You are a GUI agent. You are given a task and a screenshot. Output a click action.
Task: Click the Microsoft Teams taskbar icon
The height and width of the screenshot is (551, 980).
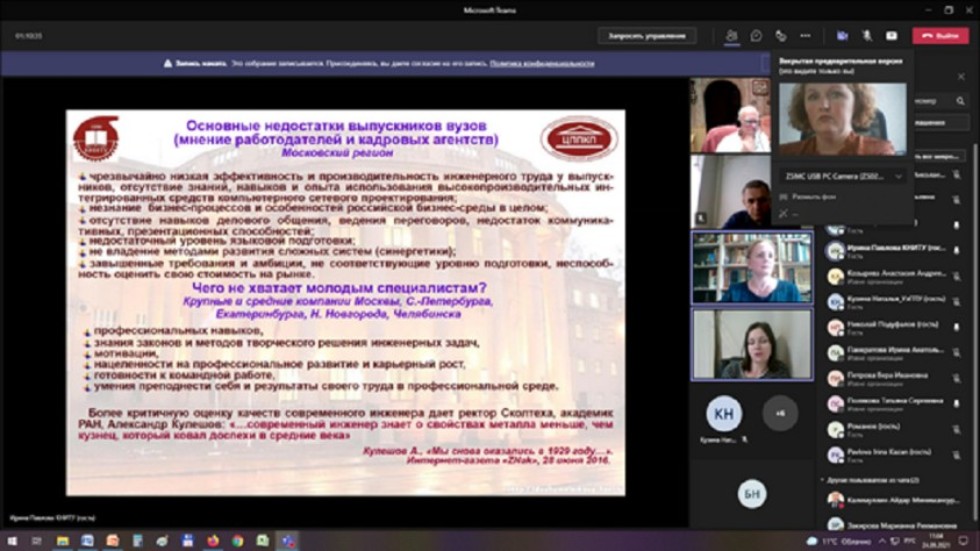point(288,541)
